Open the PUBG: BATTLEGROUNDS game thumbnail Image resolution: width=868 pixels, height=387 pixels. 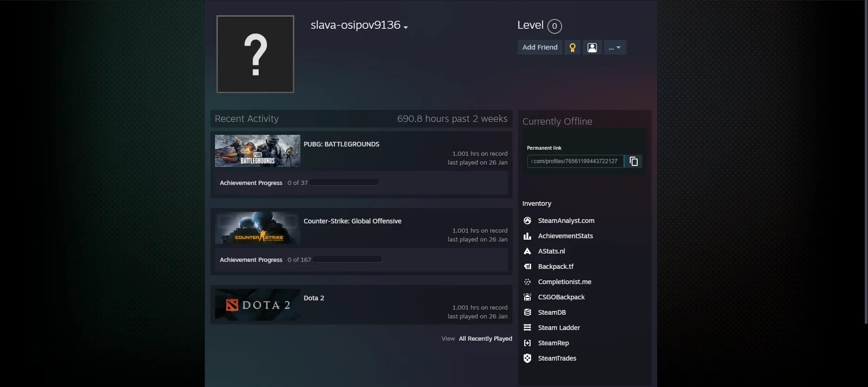(257, 151)
